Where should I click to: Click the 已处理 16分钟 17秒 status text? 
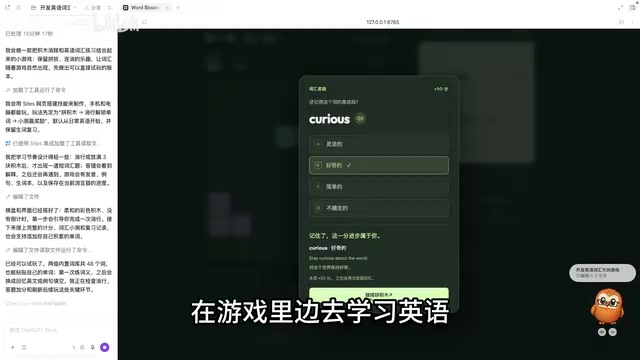29,33
